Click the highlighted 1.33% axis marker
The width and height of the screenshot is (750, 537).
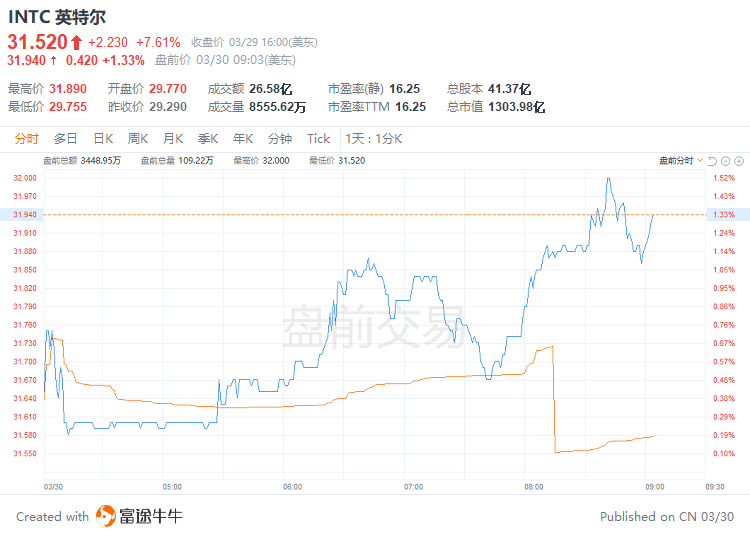tap(728, 215)
